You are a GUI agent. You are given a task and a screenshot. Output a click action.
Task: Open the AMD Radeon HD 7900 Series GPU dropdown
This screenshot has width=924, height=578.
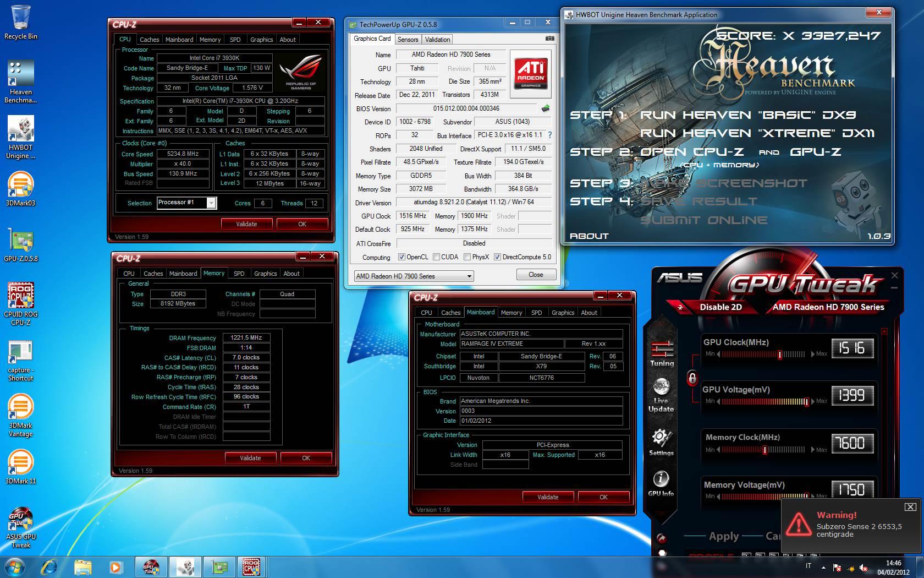coord(414,276)
